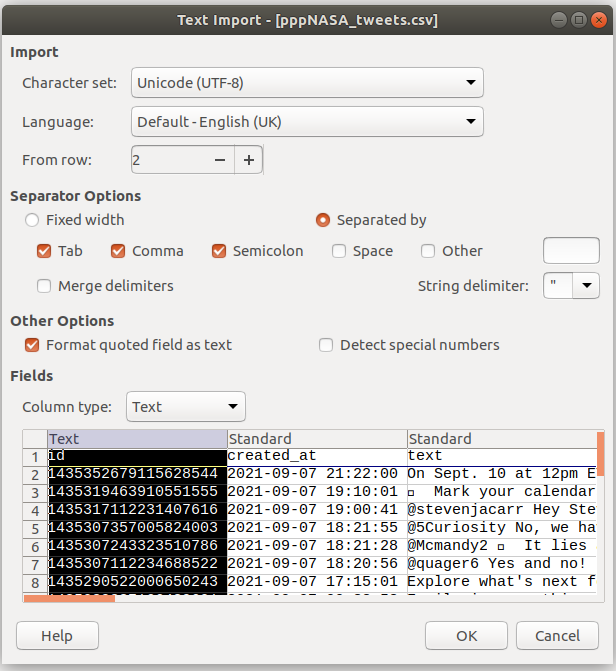Open the Character set dropdown

pyautogui.click(x=307, y=83)
